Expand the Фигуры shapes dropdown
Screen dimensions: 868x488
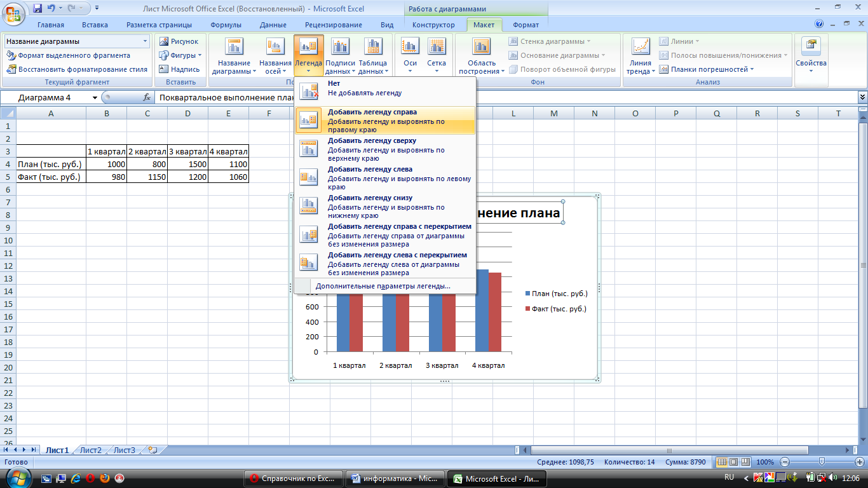pos(200,55)
